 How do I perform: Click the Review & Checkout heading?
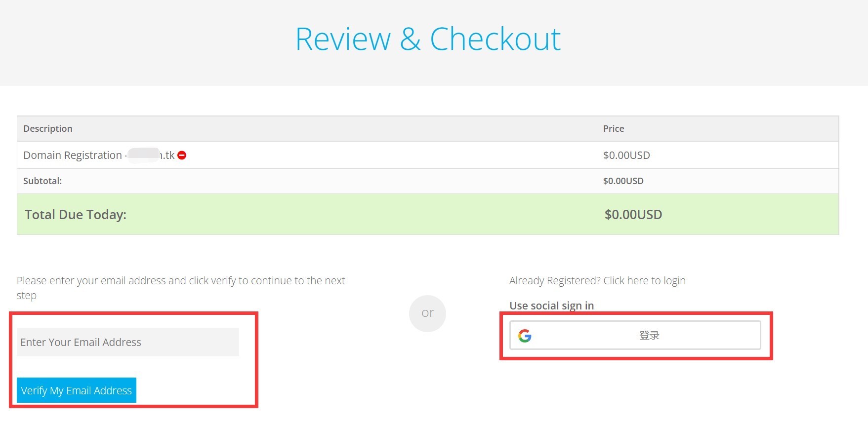click(x=428, y=39)
